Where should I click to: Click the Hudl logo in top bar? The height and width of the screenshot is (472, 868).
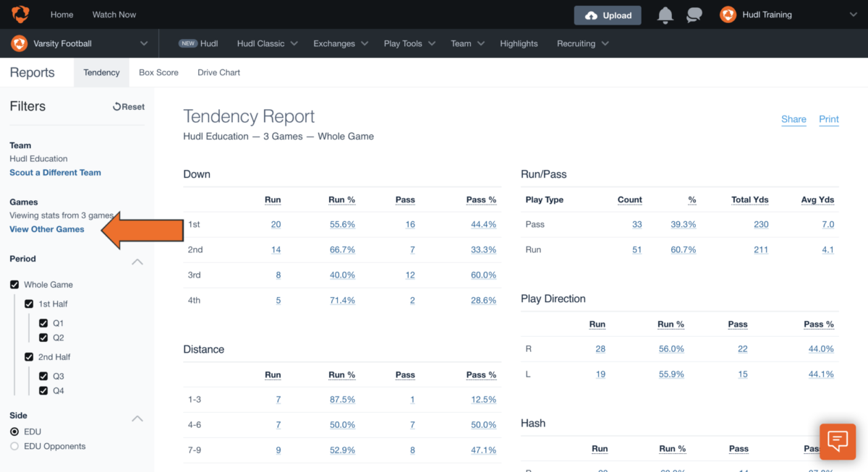tap(20, 14)
